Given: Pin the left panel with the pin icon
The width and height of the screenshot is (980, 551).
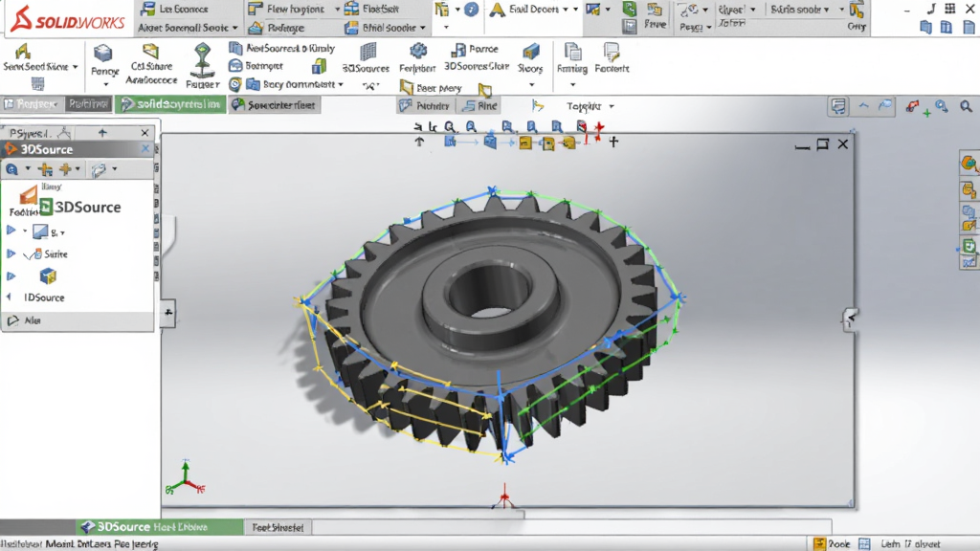Looking at the screenshot, I should coord(102,133).
